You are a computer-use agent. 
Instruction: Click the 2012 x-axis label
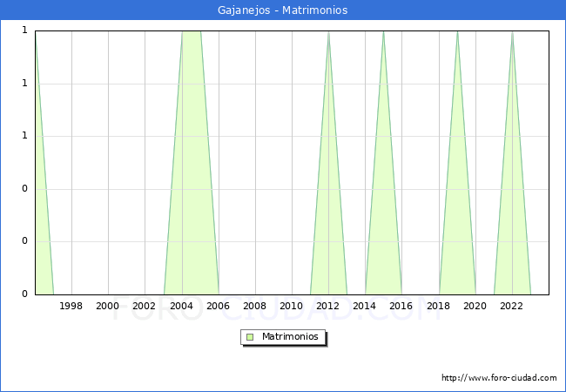327,306
